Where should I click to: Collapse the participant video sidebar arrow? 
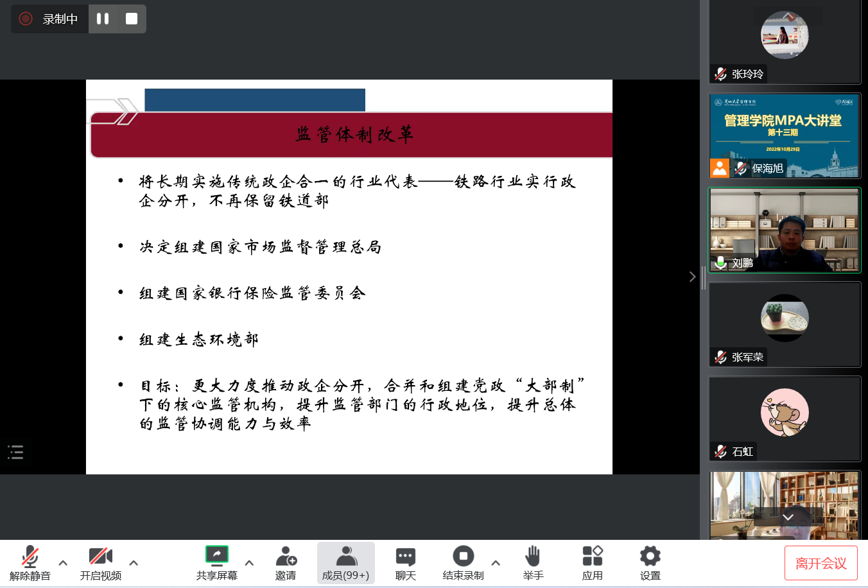tap(692, 277)
